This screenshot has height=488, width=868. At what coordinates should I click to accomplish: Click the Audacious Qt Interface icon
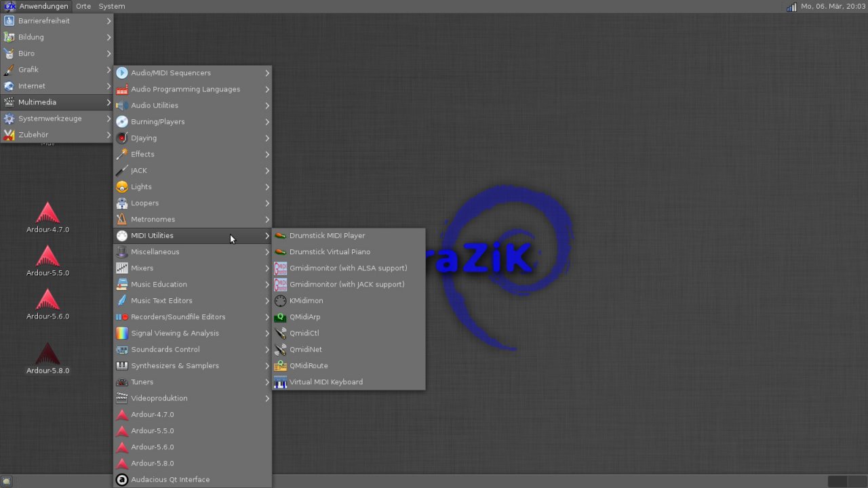[122, 480]
